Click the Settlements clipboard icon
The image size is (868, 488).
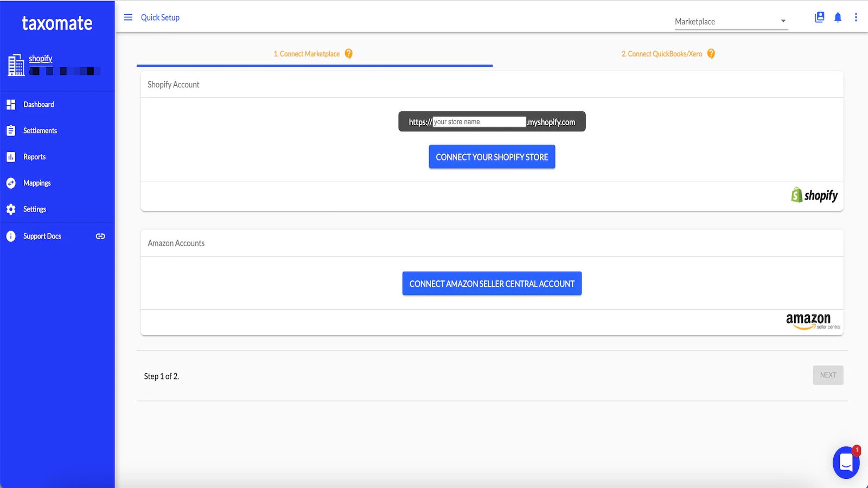point(11,131)
